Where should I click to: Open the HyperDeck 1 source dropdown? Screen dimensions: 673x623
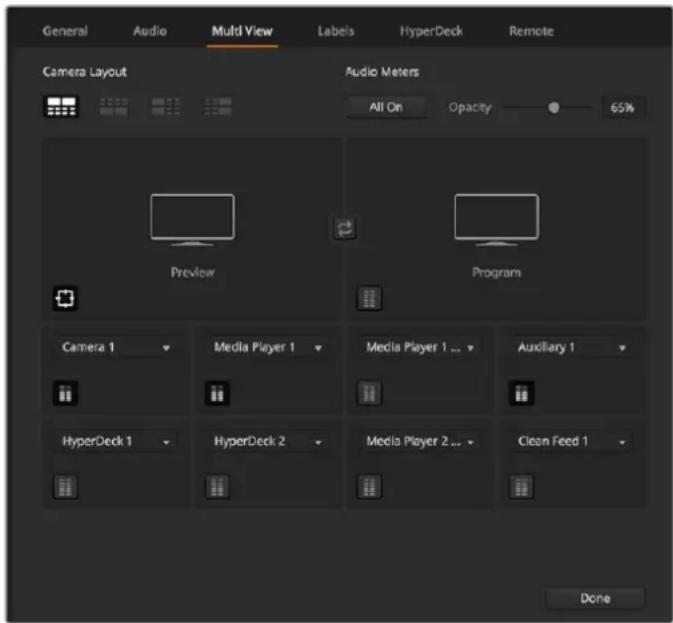click(x=115, y=442)
